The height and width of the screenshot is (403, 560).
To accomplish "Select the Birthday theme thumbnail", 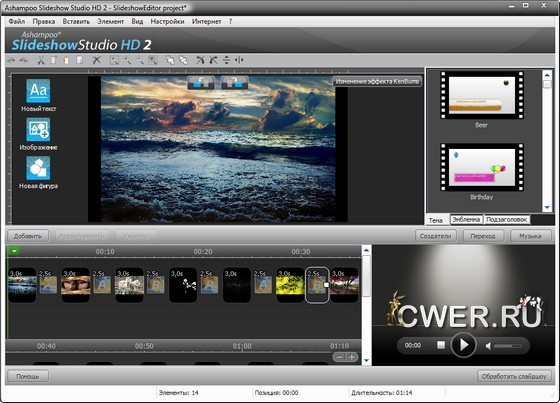I will coord(481,168).
